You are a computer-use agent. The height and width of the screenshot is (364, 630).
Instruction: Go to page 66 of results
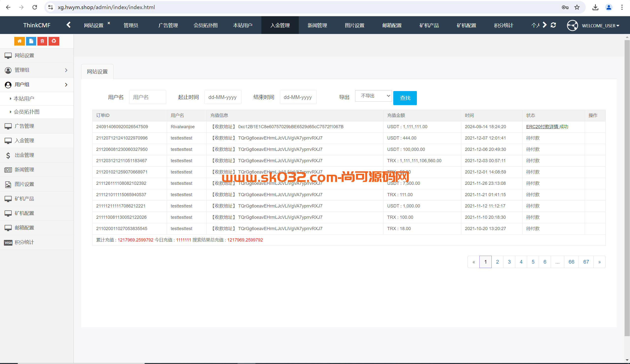coord(571,262)
